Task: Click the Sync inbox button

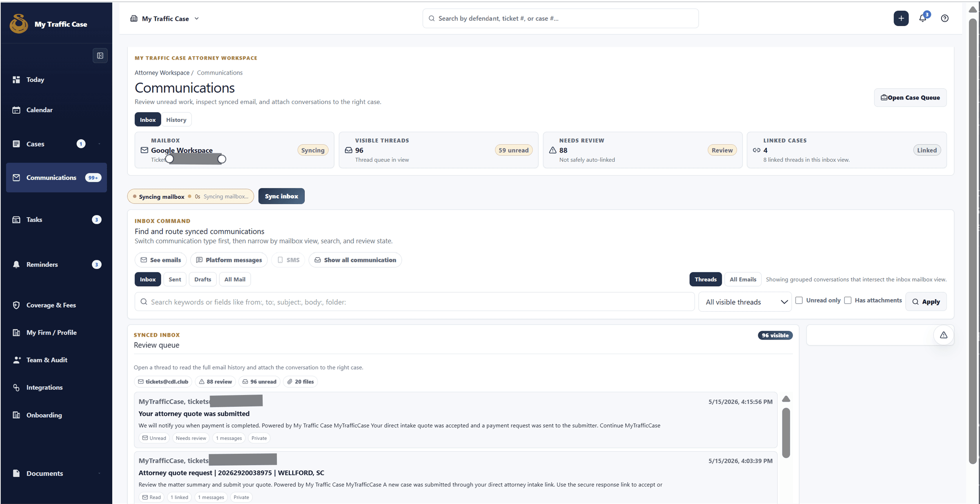Action: (x=281, y=196)
